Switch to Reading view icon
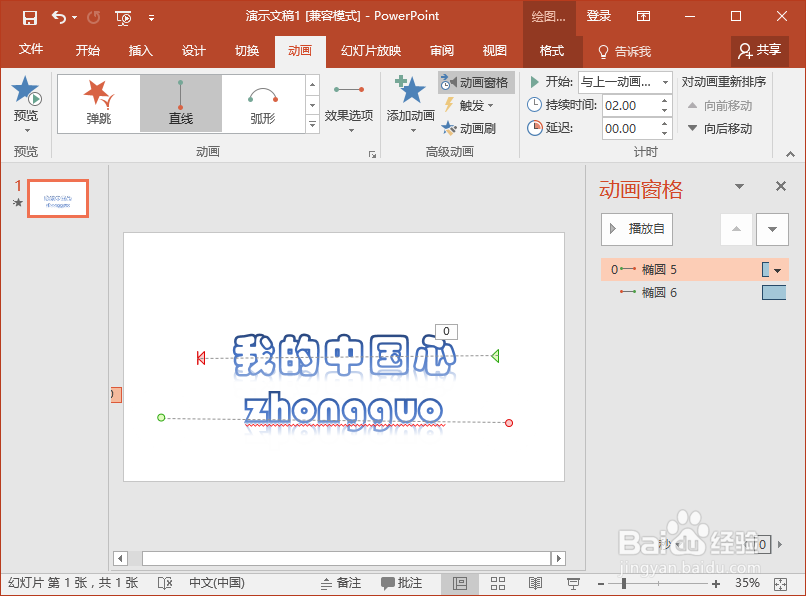 535,583
